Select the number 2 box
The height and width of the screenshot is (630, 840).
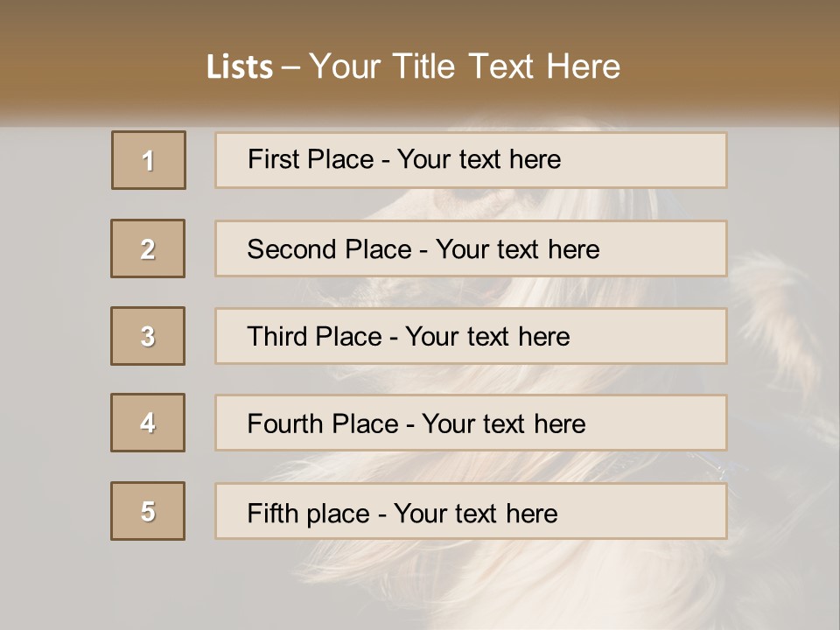click(148, 248)
